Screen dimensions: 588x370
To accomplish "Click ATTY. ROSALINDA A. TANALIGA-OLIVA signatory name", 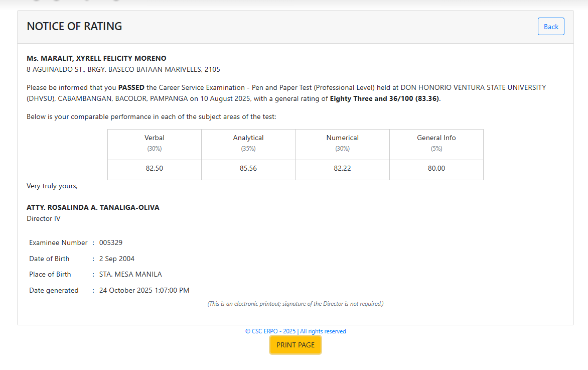I will pyautogui.click(x=93, y=207).
